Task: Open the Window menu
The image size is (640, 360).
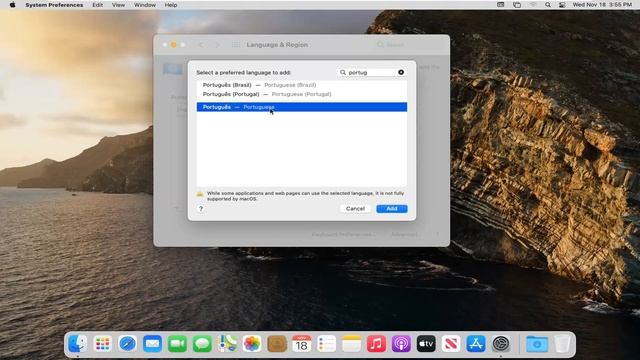Action: 145,5
